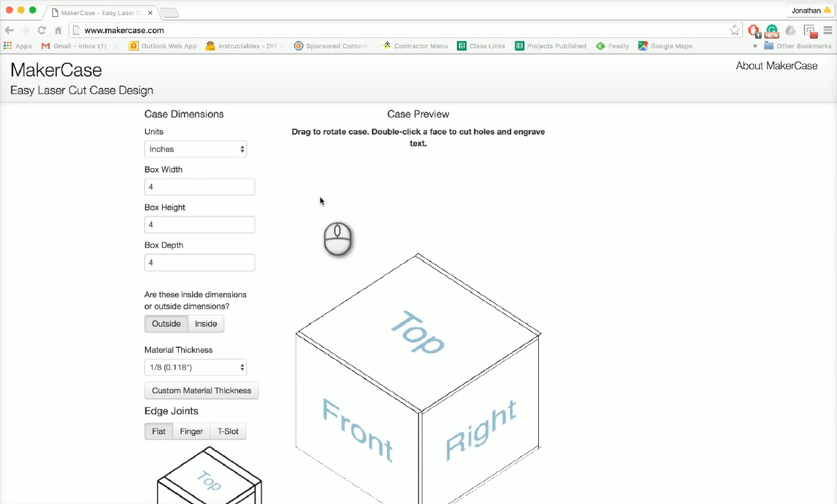Click the browser reload icon

(41, 30)
